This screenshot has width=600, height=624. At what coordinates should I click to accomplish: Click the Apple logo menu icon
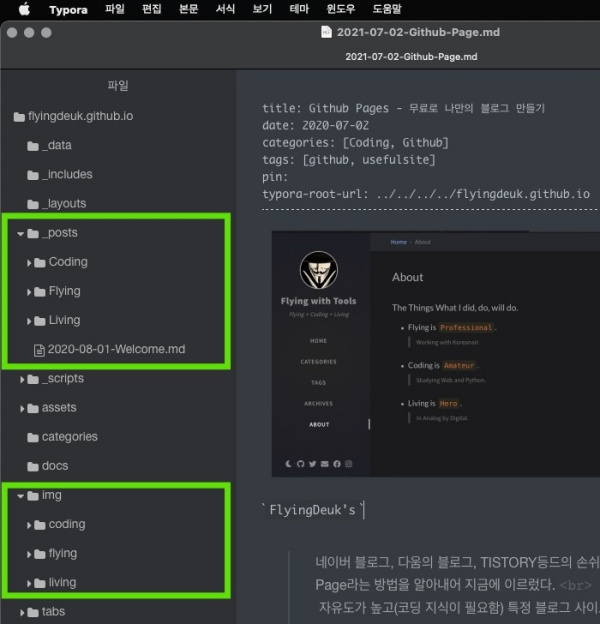pos(24,10)
